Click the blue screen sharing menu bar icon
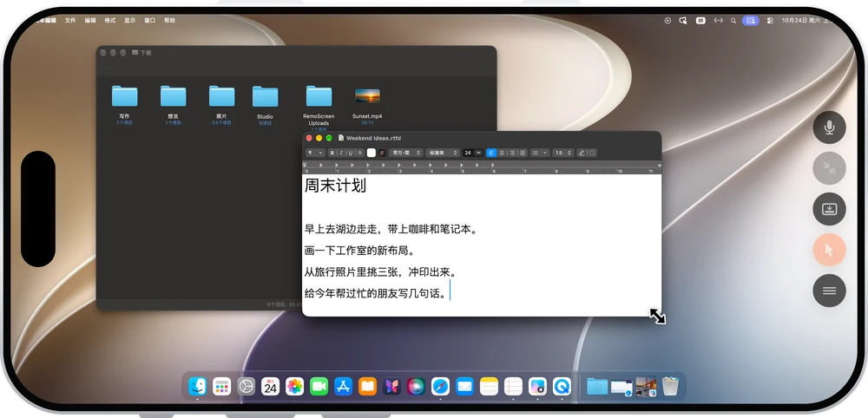The image size is (868, 418). 751,21
